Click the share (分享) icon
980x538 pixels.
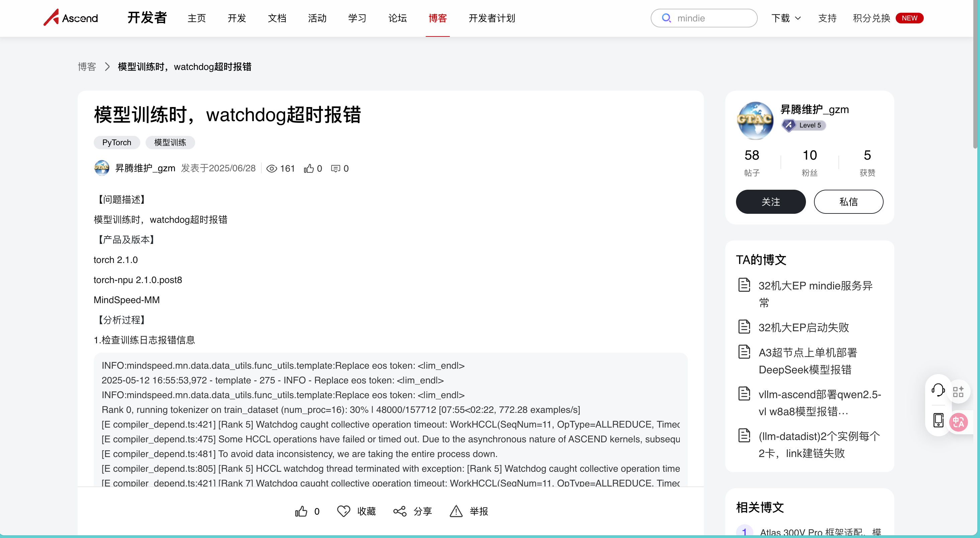[400, 511]
